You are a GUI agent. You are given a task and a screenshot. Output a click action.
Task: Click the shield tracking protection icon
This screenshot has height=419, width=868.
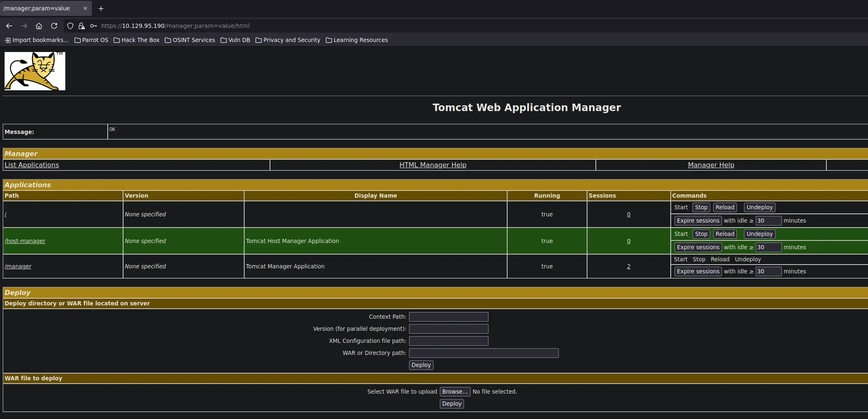(70, 26)
